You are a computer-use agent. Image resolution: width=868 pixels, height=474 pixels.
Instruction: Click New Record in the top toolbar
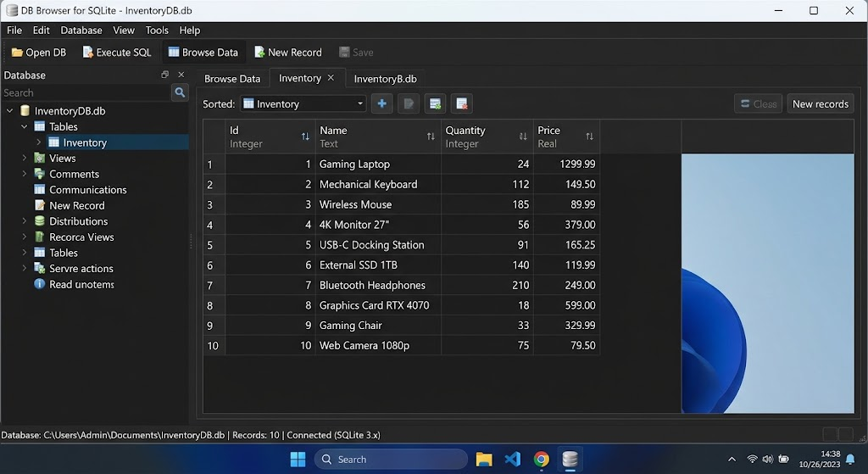[x=288, y=53]
